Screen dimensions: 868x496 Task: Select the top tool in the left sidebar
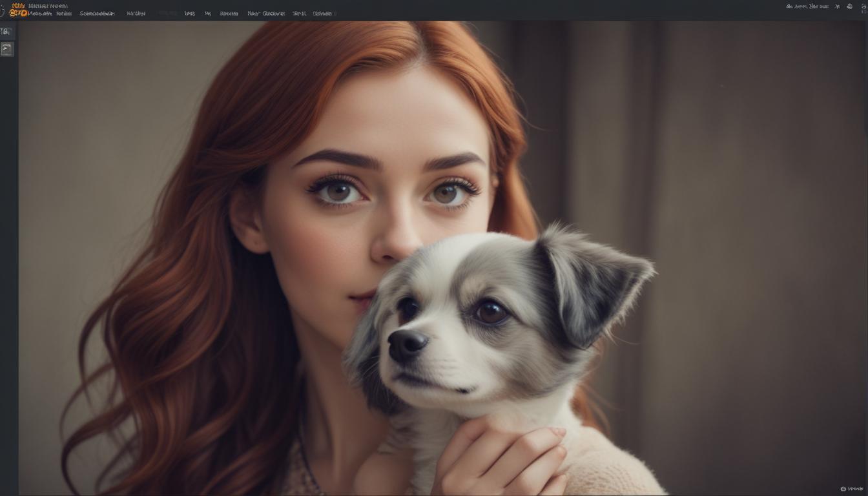[6, 32]
